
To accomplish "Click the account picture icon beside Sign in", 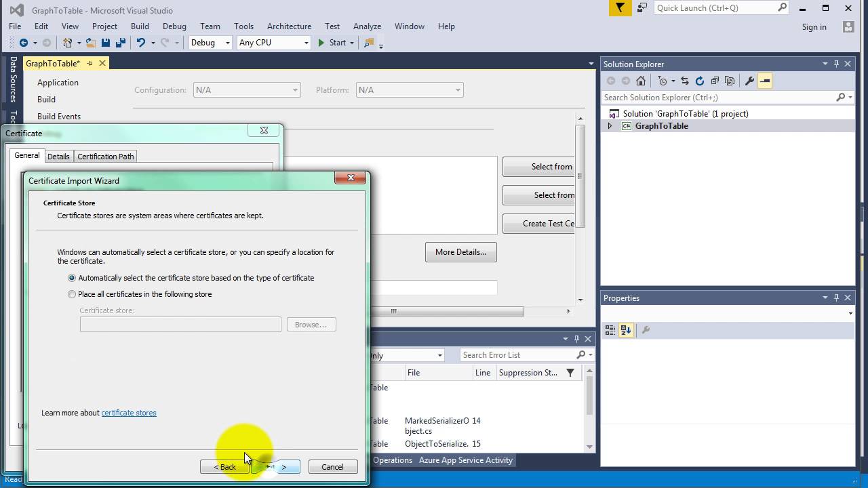I will coord(848,26).
